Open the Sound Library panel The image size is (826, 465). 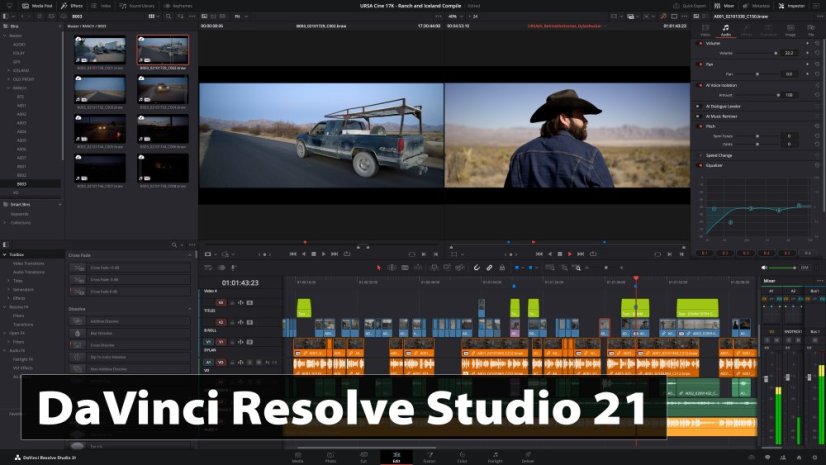click(x=137, y=6)
